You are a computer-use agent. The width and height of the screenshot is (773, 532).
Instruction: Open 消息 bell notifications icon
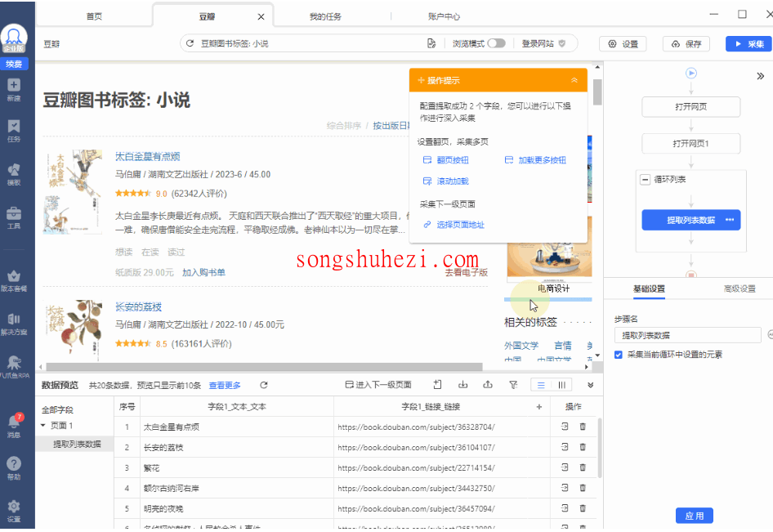click(14, 422)
